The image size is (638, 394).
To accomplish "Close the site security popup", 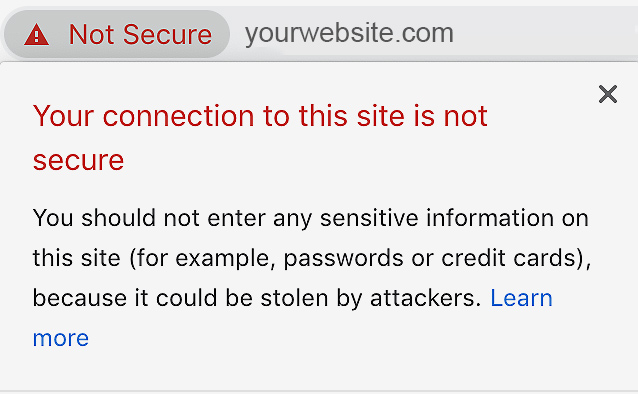I will click(608, 94).
